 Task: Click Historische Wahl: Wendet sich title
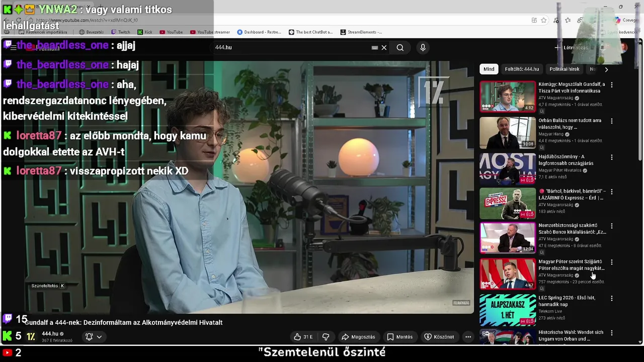pos(571,335)
